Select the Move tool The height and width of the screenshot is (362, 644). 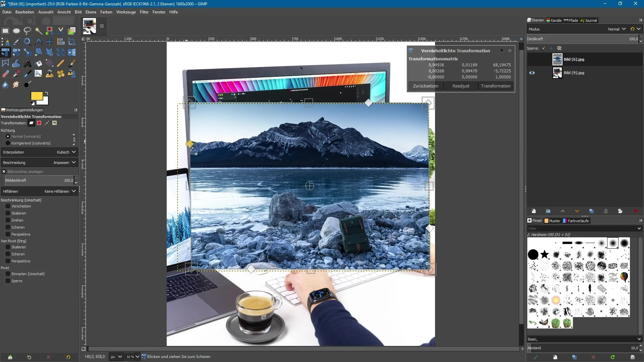[x=50, y=42]
